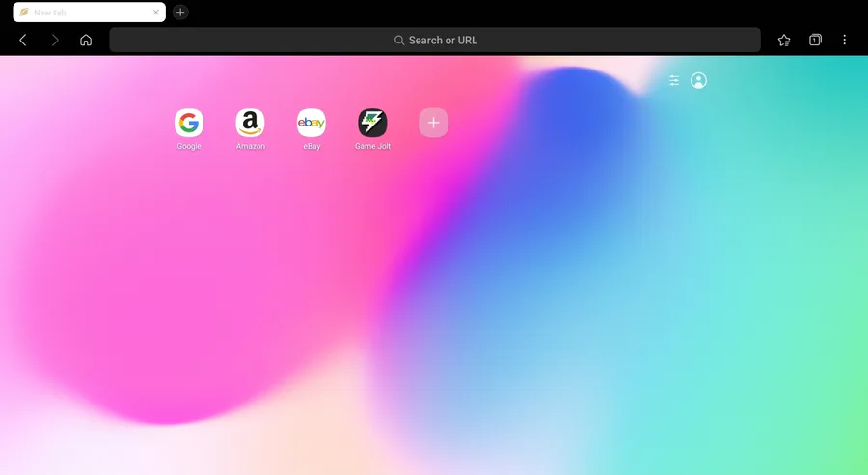Image resolution: width=868 pixels, height=475 pixels.
Task: Go forward using the forward arrow
Action: 55,40
